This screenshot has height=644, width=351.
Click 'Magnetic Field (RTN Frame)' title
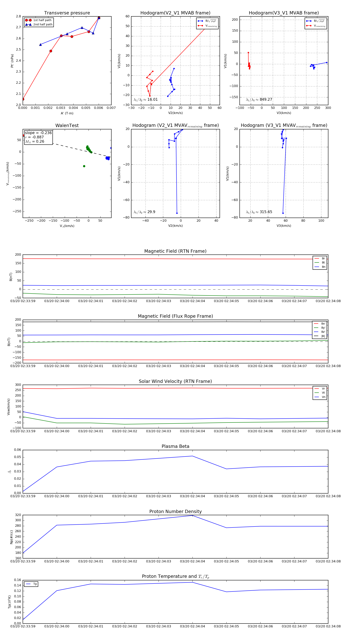pos(175,251)
